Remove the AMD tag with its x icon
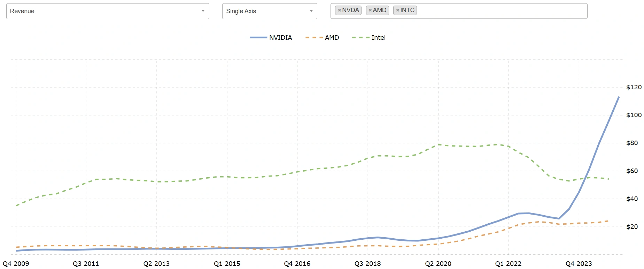 tap(370, 10)
